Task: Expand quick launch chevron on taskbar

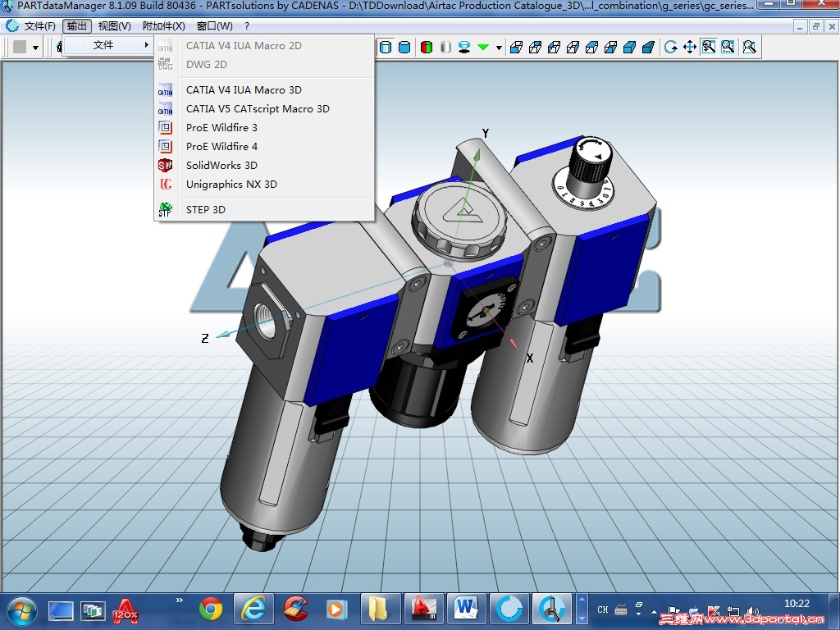Action: coord(180,600)
